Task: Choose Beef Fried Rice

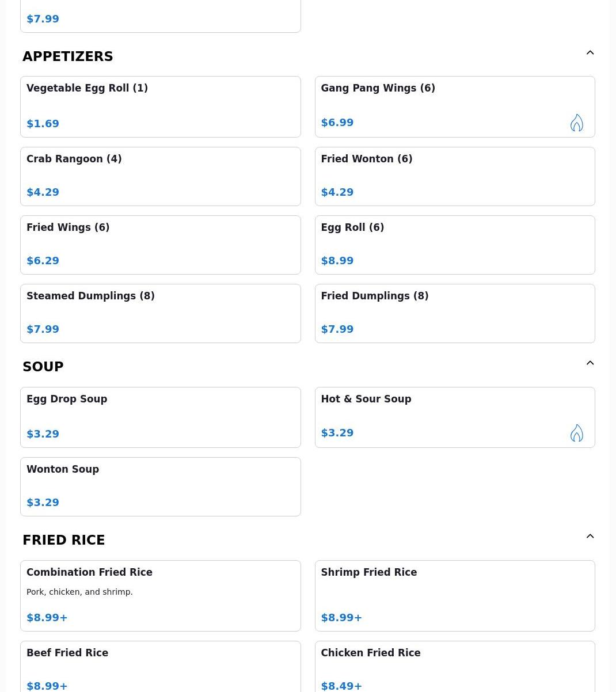Action: pyautogui.click(x=161, y=667)
